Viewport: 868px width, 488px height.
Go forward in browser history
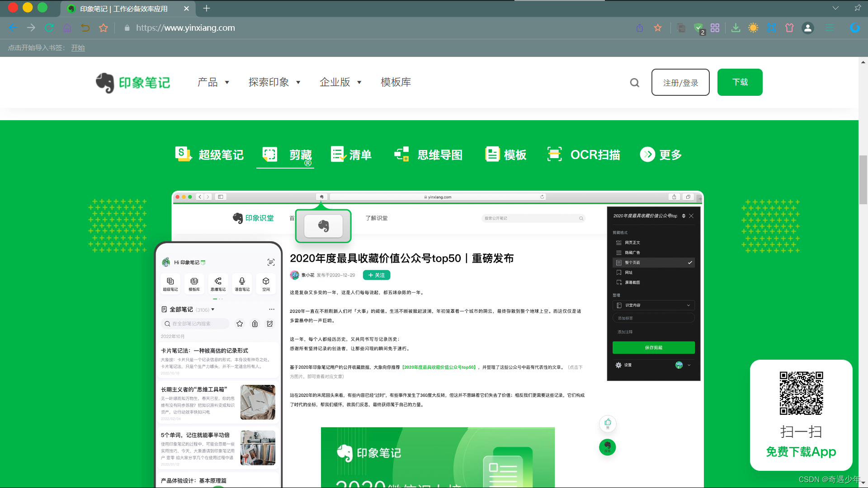pyautogui.click(x=31, y=28)
